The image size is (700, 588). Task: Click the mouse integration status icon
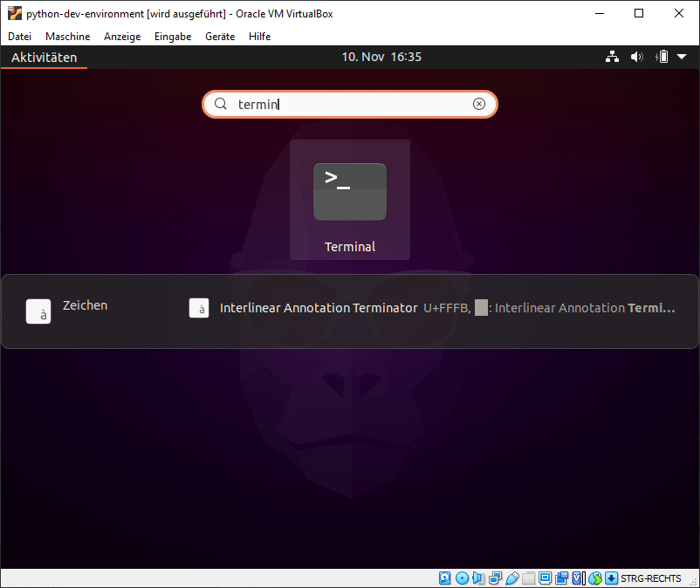click(595, 578)
